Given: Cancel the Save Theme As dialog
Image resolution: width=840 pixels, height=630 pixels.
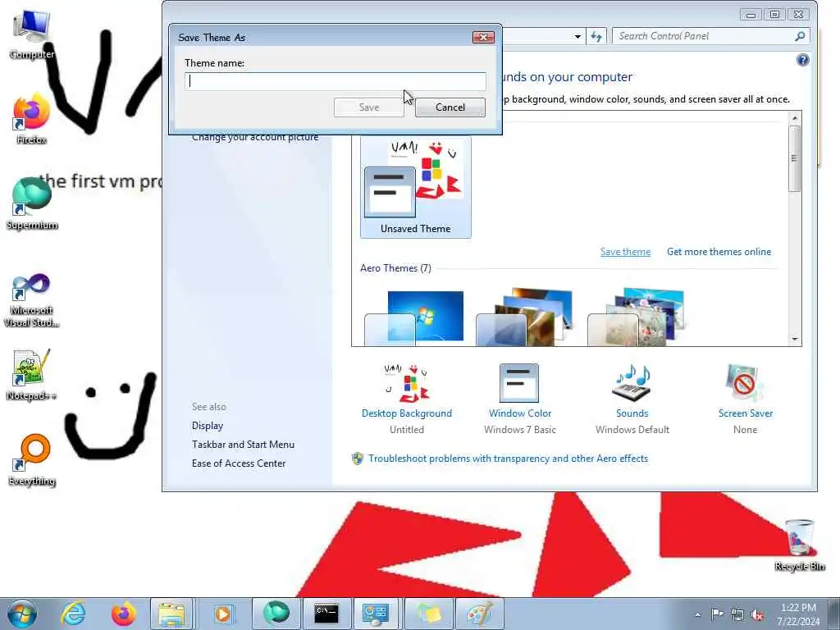Looking at the screenshot, I should coord(450,107).
